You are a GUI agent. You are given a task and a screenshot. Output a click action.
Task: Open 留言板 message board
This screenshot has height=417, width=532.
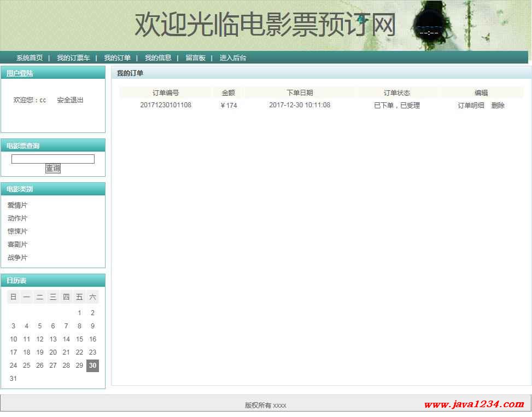click(x=195, y=58)
